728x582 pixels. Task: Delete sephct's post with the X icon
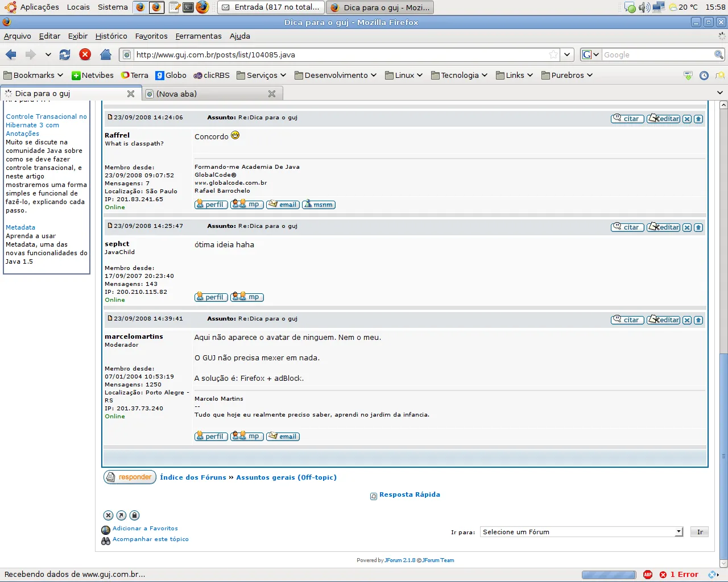pyautogui.click(x=687, y=227)
